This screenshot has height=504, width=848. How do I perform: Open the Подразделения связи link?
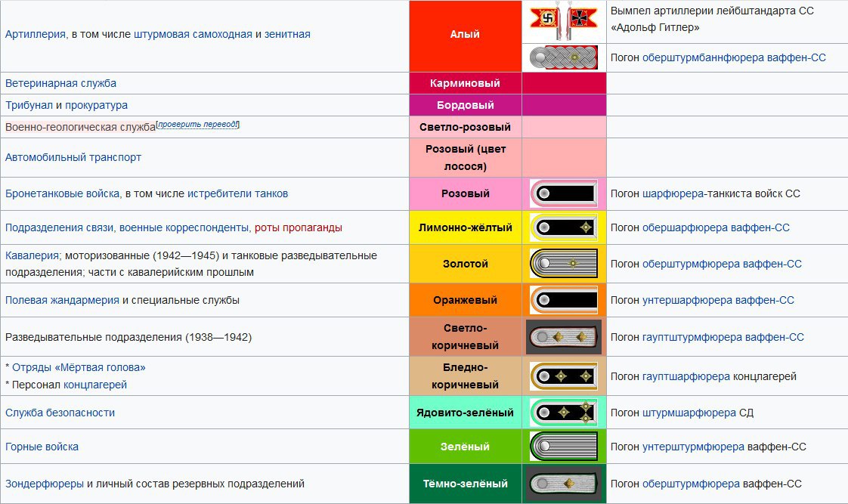[x=60, y=227]
